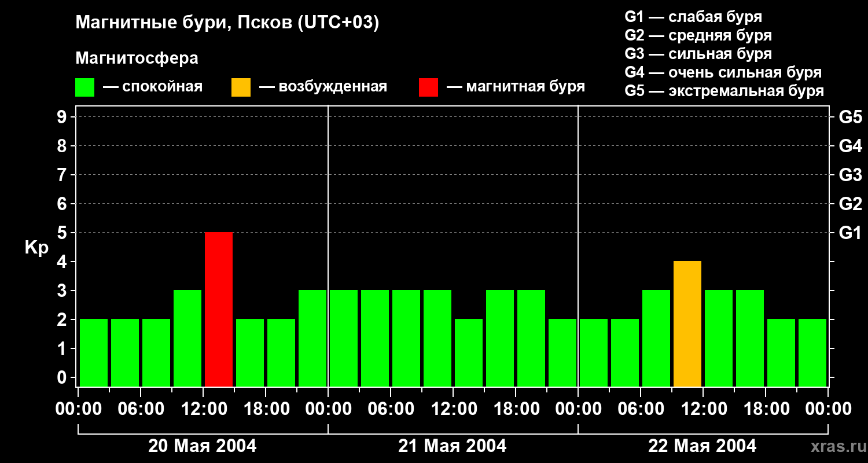This screenshot has width=868, height=463.
Task: Click the 'G3 — сильная буря' line
Action: point(698,54)
